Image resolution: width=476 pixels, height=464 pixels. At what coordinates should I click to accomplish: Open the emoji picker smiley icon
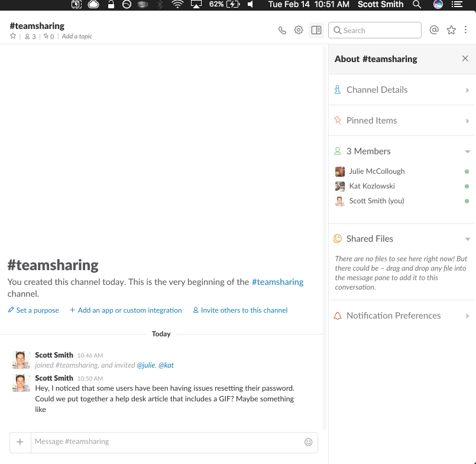click(x=309, y=442)
